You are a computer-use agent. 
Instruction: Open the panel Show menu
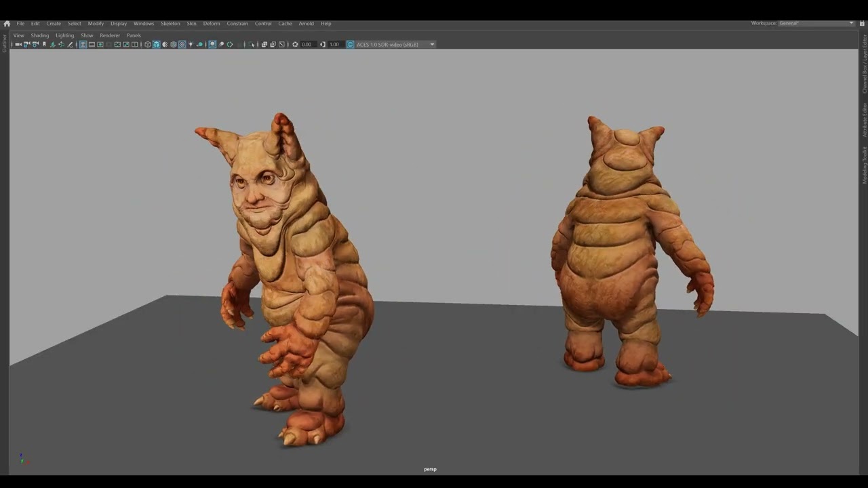pyautogui.click(x=87, y=35)
